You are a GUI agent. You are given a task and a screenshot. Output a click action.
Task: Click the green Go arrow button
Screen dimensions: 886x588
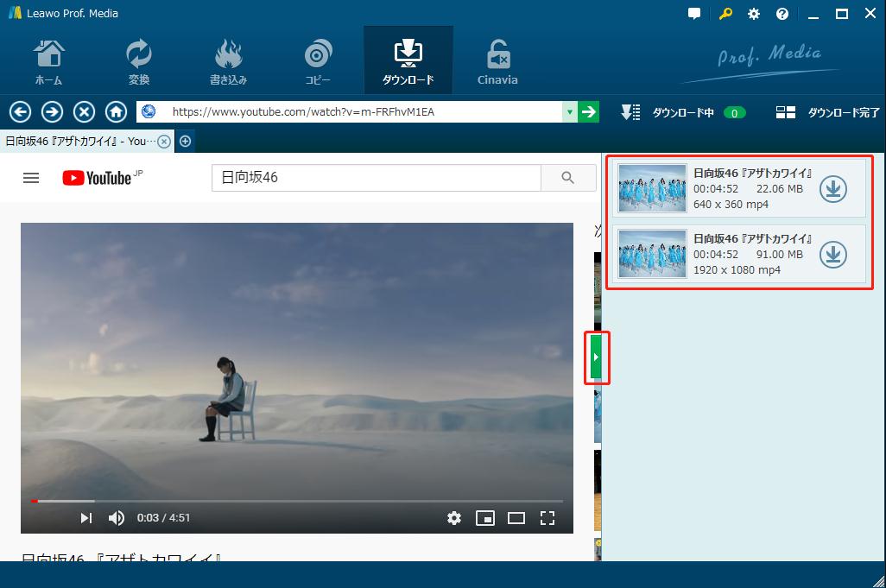point(588,112)
